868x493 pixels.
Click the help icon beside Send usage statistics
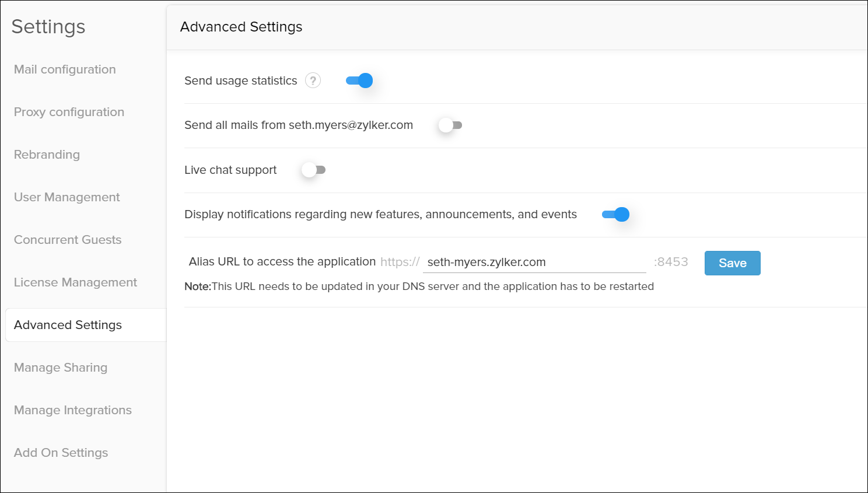[x=313, y=81]
